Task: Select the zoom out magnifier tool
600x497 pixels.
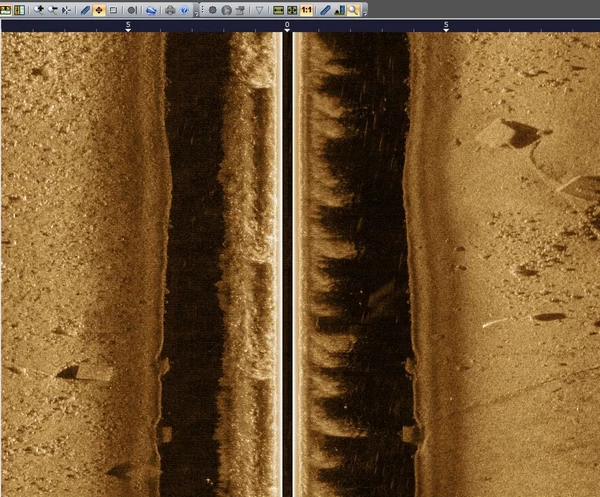Action: tap(52, 10)
